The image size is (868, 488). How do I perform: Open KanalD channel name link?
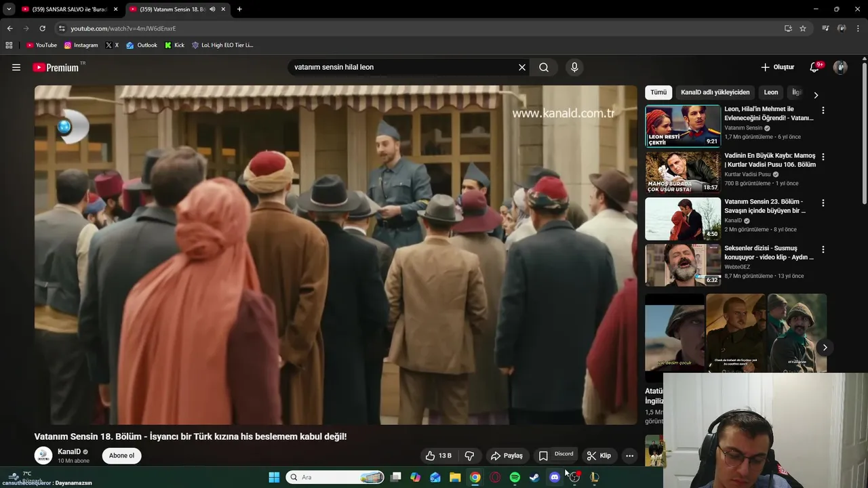[x=69, y=451]
